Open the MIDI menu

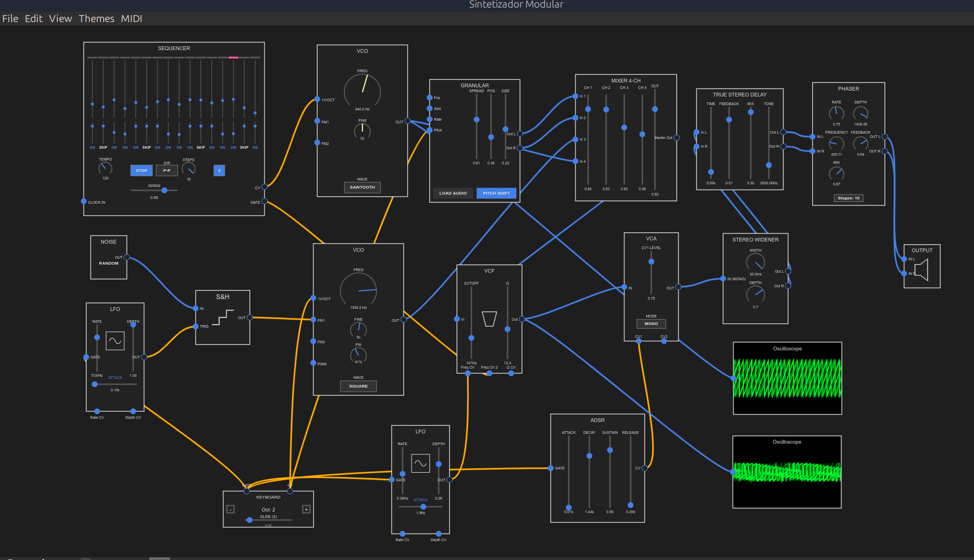(132, 18)
